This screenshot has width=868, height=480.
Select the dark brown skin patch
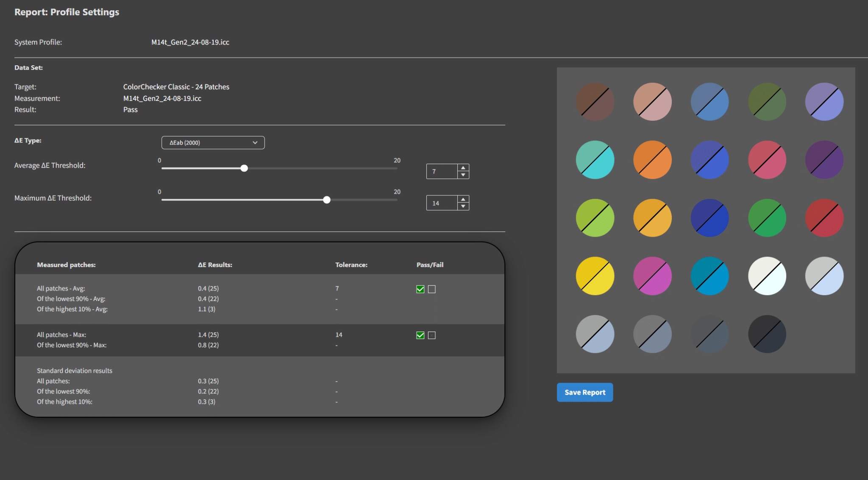coord(595,102)
